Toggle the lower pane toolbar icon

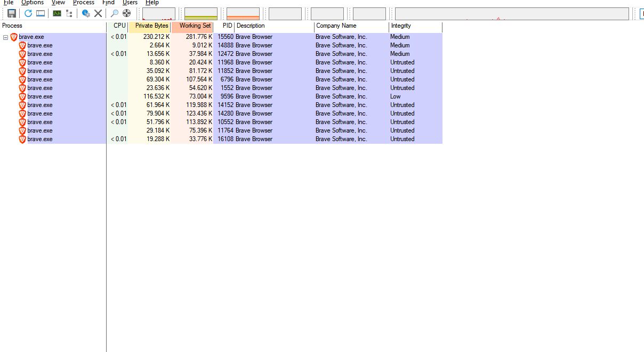coord(41,13)
